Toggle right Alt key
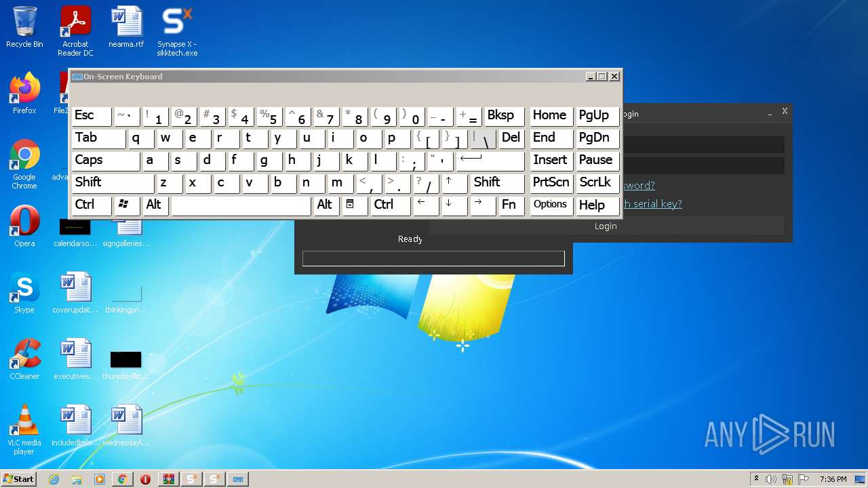 (327, 205)
